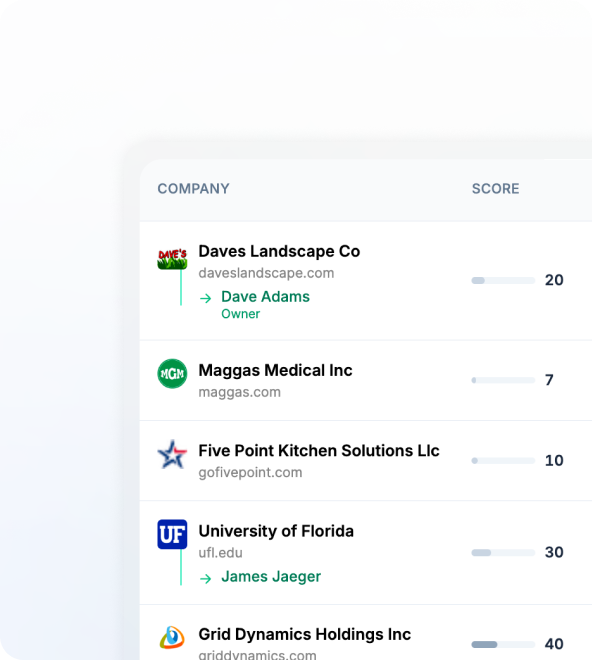
Task: Open the Dave Adams contact link
Action: 265,297
